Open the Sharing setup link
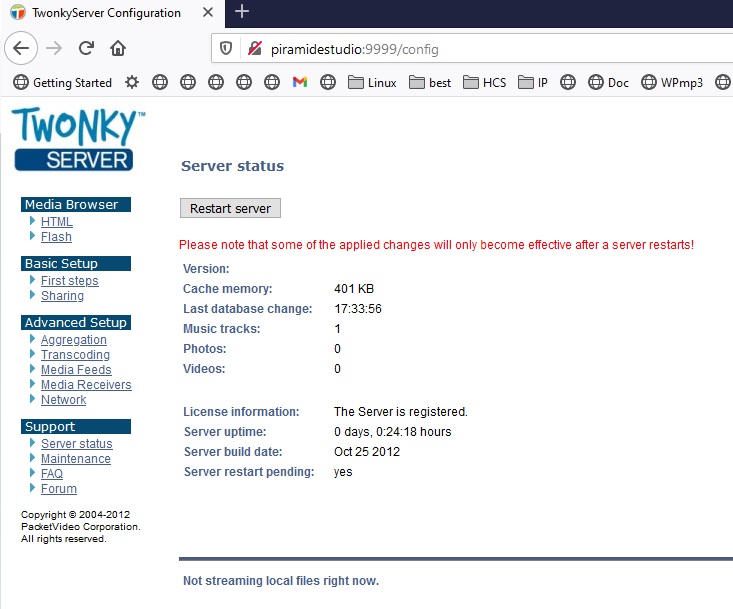Viewport: 733px width, 609px height. pyautogui.click(x=62, y=295)
